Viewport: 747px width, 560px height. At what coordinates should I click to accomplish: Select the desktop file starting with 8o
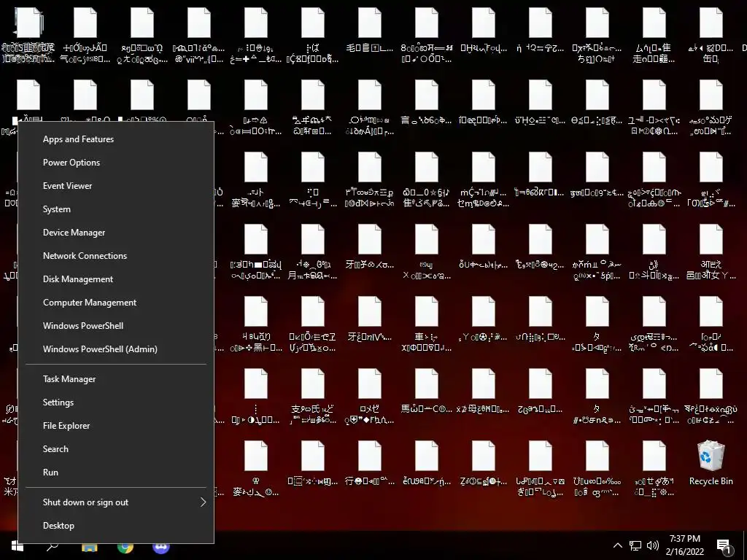pyautogui.click(x=426, y=36)
